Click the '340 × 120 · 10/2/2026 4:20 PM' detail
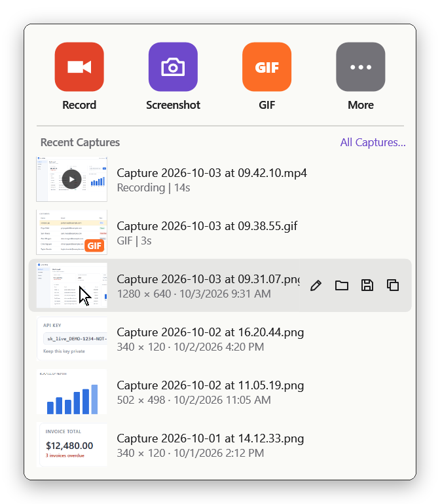440x504 pixels. [191, 347]
